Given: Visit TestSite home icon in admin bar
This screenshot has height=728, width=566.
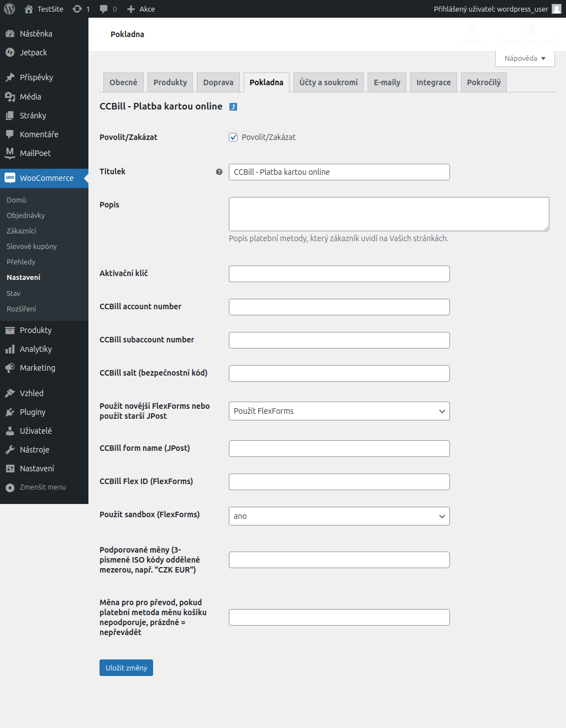Looking at the screenshot, I should tap(29, 9).
